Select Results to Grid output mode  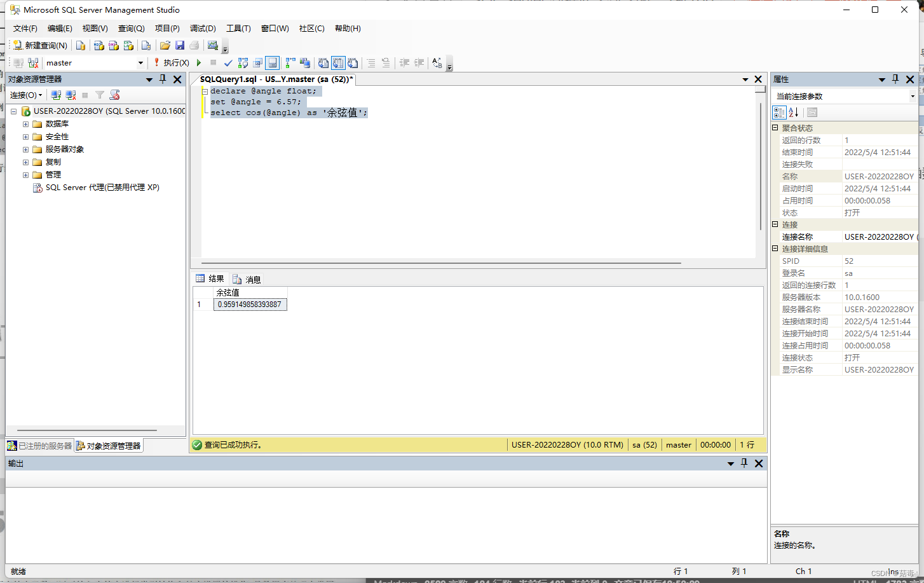338,63
